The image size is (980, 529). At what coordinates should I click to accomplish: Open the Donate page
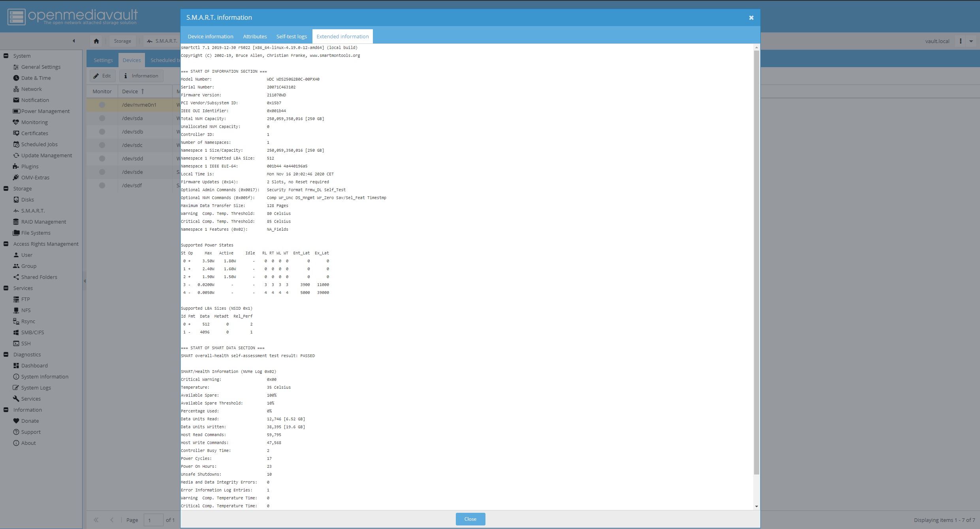30,421
